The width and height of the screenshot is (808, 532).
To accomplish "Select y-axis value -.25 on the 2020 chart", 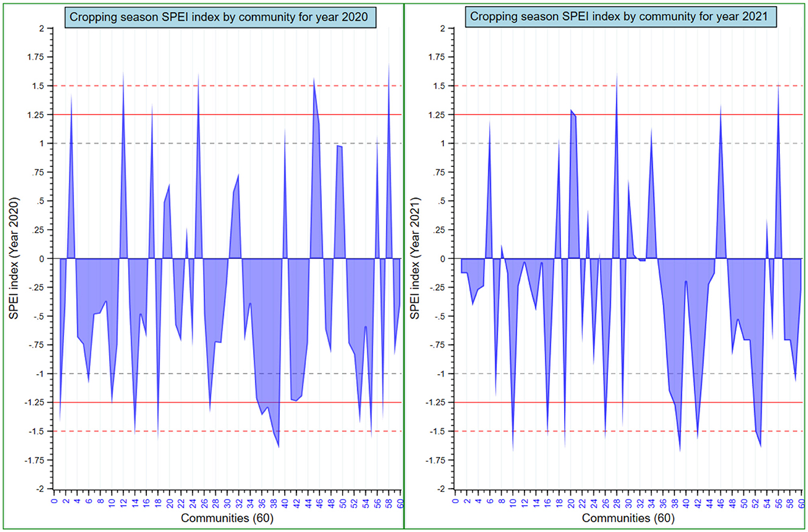I will coord(38,287).
